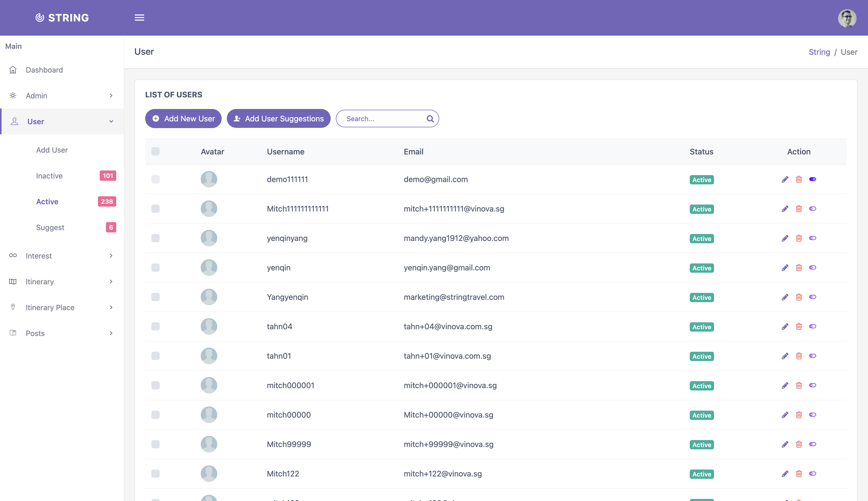This screenshot has height=501, width=868.
Task: Click edit pencil icon for tahn04 row
Action: (785, 326)
